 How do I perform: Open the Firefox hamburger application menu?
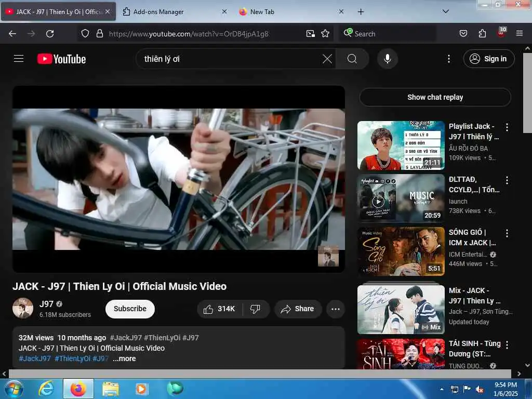coord(520,33)
